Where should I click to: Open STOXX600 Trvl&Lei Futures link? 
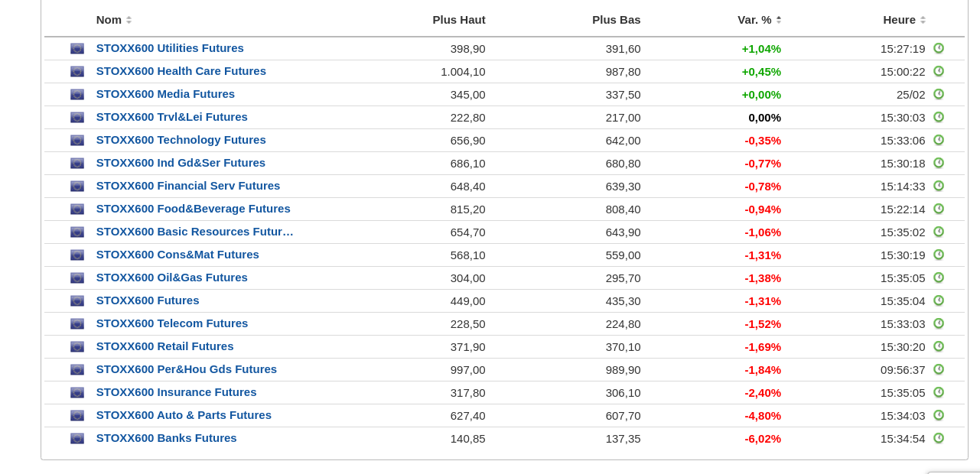pos(171,117)
